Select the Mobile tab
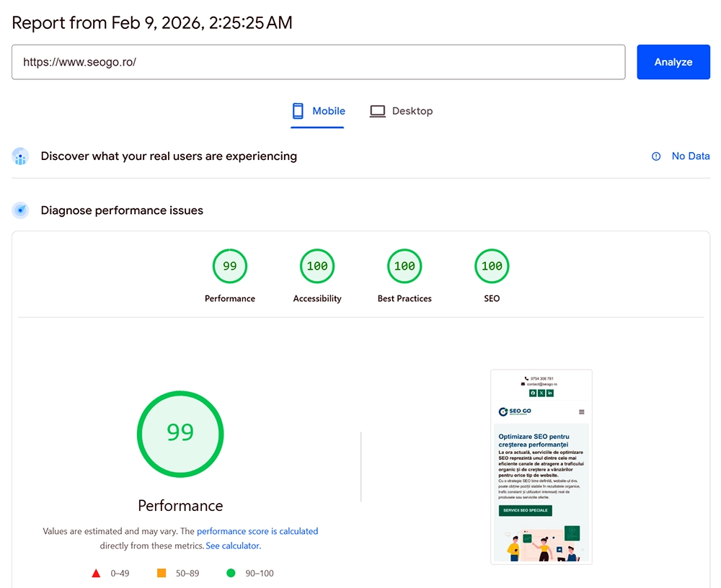The height and width of the screenshot is (588, 721). click(x=328, y=111)
